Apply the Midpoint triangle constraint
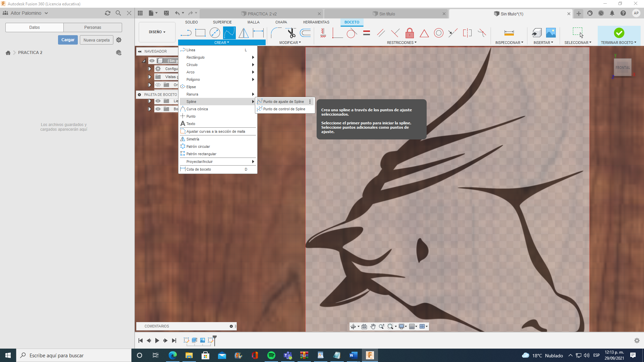644x362 pixels. (424, 33)
